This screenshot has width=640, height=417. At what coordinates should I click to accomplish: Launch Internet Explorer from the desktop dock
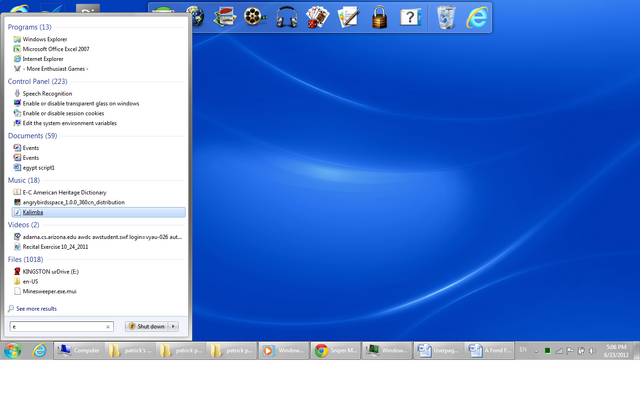(x=477, y=17)
